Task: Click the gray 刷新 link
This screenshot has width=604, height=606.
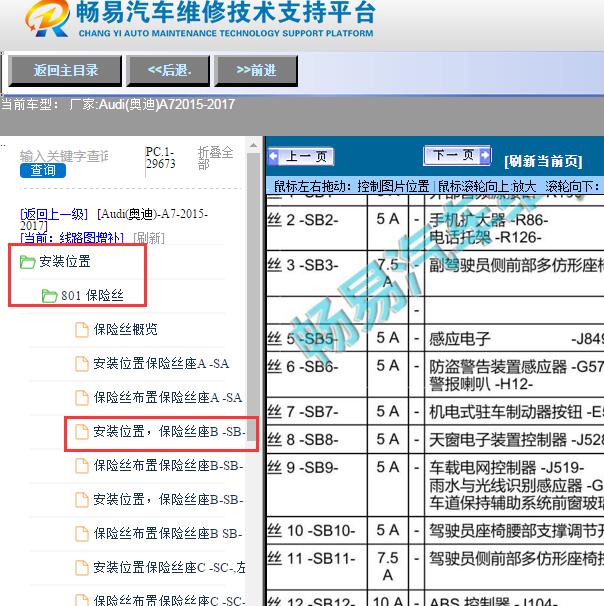Action: tap(149, 238)
